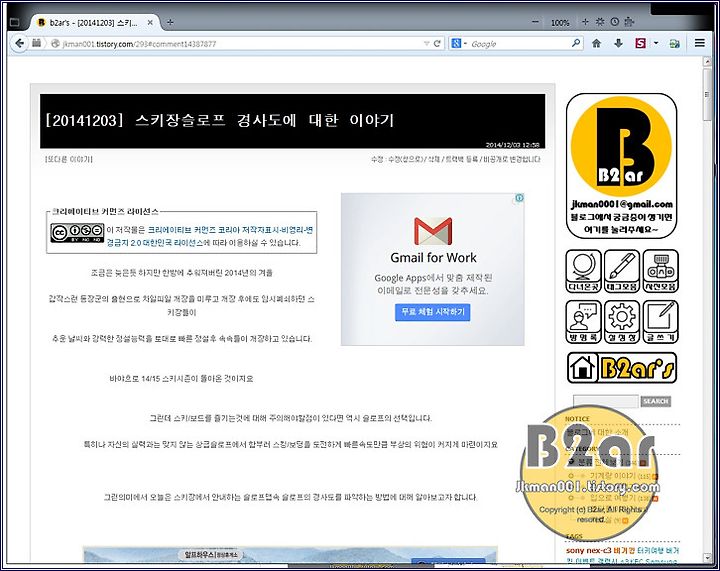Reset zoom by clicking 100%
The image size is (720, 571).
pyautogui.click(x=560, y=22)
